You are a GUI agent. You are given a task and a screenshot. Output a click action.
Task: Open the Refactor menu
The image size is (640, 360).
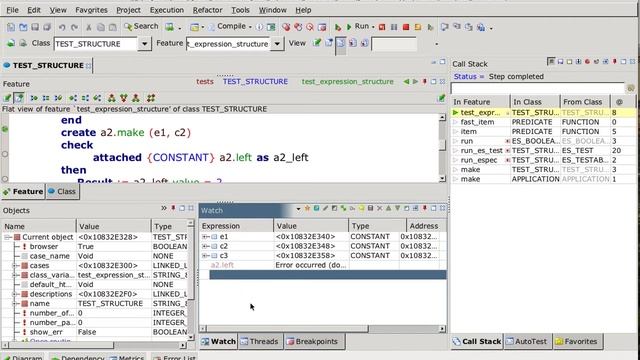[207, 10]
